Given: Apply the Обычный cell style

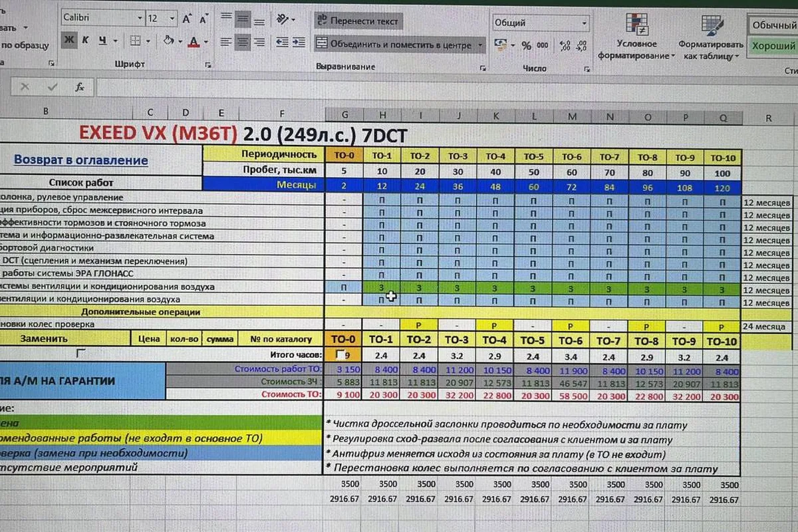Looking at the screenshot, I should (774, 25).
